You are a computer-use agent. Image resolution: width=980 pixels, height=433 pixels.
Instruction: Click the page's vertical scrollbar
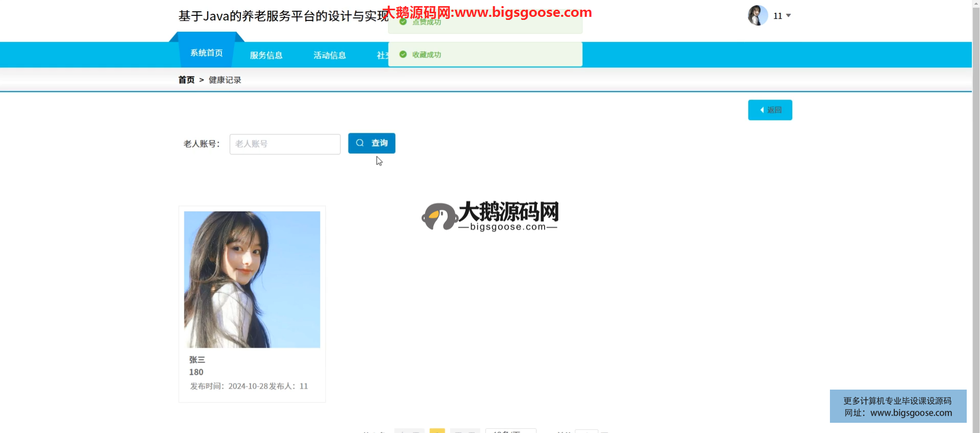[975, 204]
